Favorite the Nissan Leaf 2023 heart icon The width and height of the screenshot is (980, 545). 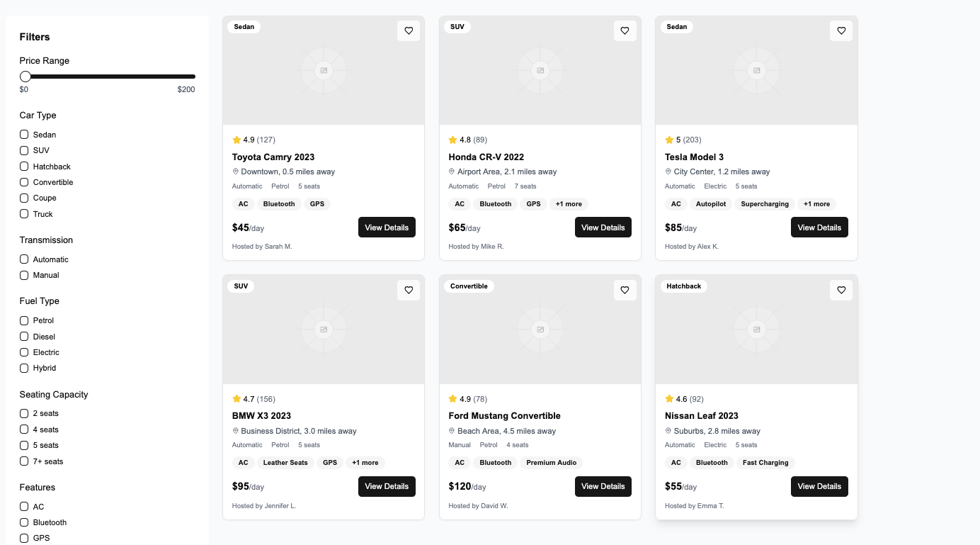coord(841,290)
